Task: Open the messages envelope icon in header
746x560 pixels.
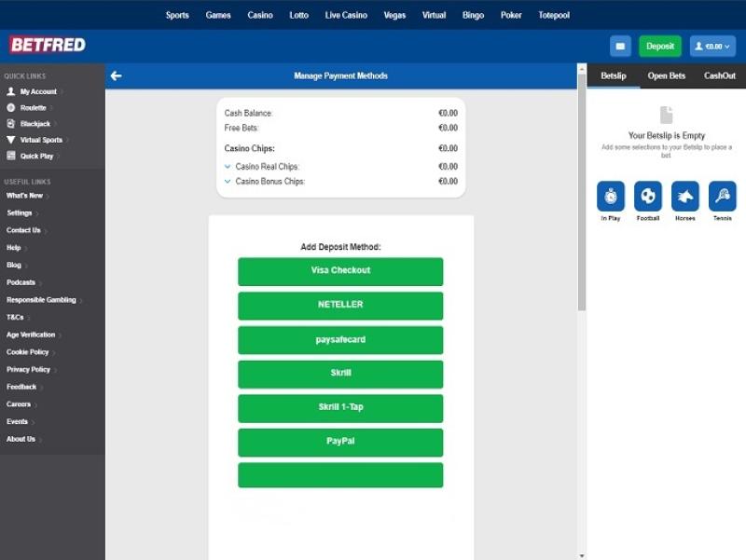Action: 620,46
